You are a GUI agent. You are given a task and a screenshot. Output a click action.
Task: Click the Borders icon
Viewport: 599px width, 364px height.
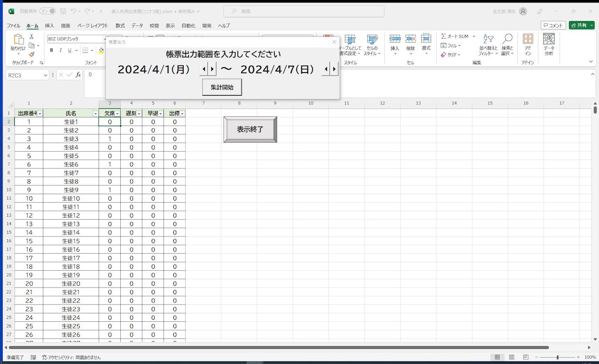coord(85,50)
